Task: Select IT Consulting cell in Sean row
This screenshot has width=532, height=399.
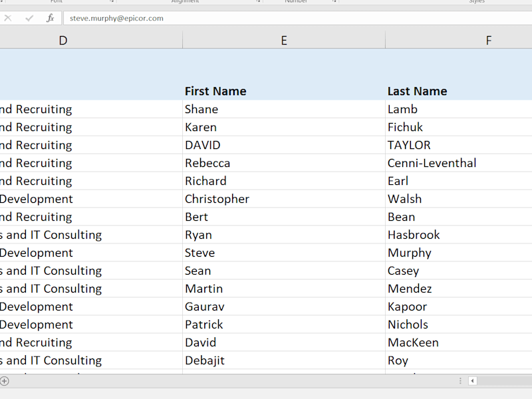Action: pyautogui.click(x=91, y=271)
